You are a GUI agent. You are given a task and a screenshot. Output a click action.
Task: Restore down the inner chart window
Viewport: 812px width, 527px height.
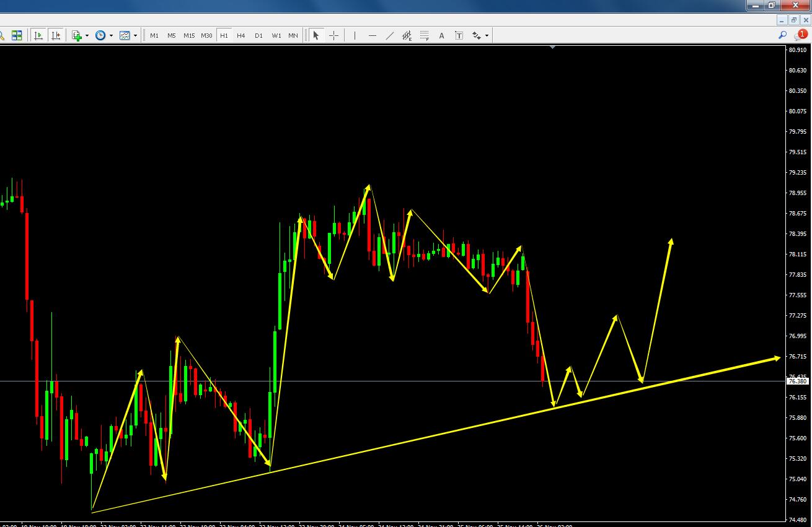pyautogui.click(x=794, y=20)
